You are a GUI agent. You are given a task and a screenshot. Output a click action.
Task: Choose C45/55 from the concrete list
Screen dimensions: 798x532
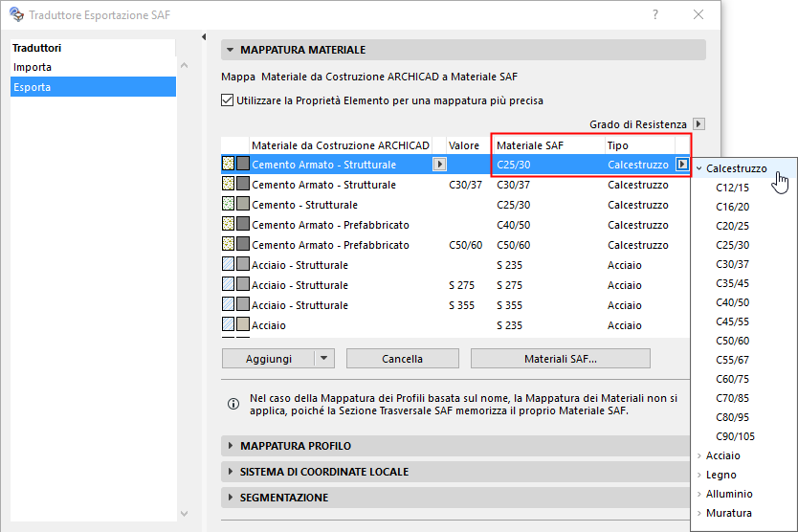click(x=732, y=321)
